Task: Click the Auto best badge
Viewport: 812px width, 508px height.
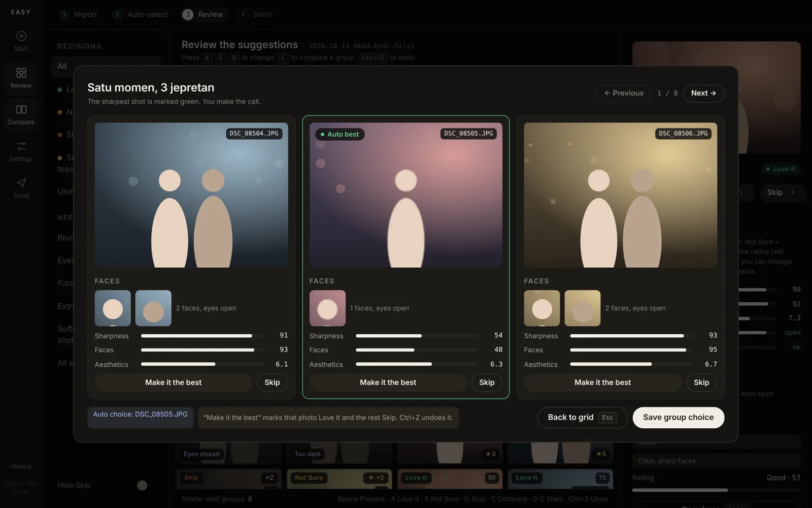Action: pos(340,134)
